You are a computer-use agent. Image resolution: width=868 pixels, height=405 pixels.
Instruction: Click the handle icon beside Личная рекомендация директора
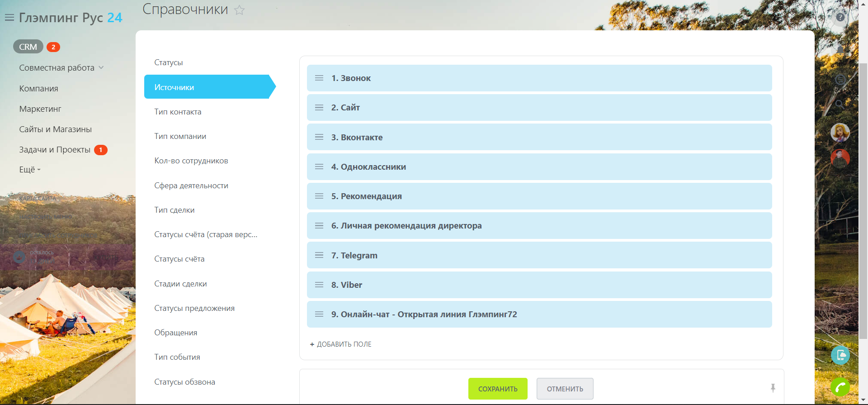(x=319, y=225)
